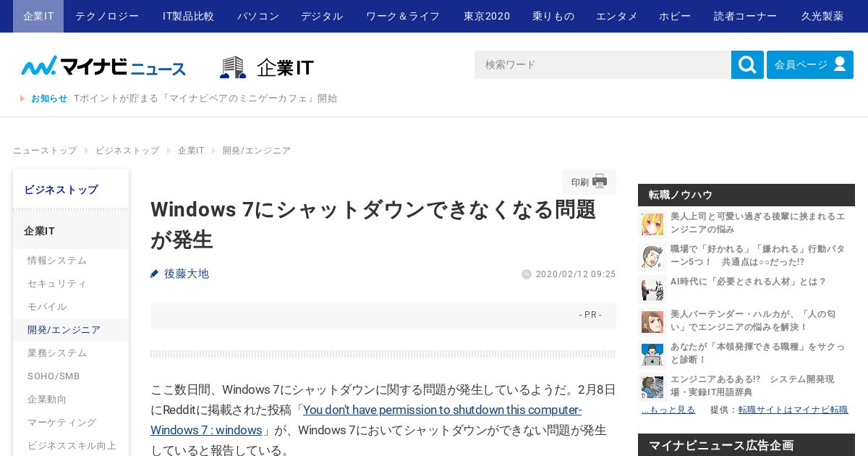Open the 会員ページ member page button
The image size is (868, 456).
[810, 64]
